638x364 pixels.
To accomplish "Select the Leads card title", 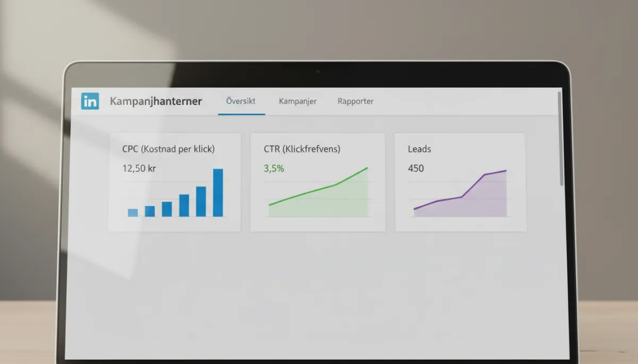I will [419, 149].
